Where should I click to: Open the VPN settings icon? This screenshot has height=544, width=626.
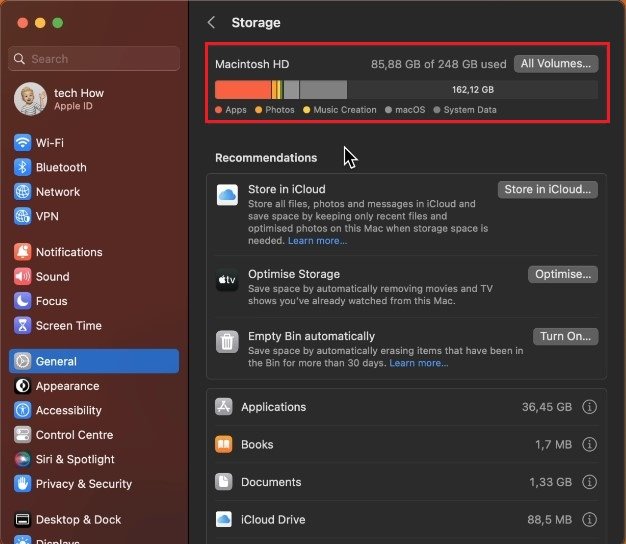click(x=22, y=216)
